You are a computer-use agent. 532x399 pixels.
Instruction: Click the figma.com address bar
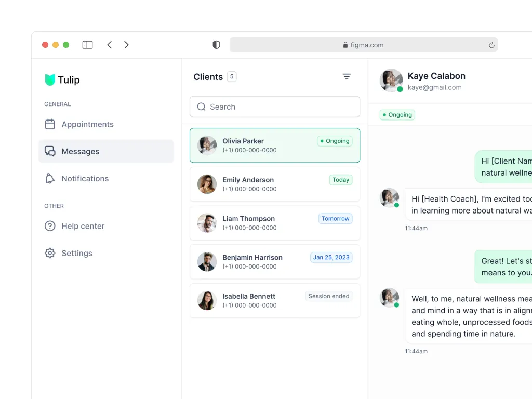tap(363, 45)
